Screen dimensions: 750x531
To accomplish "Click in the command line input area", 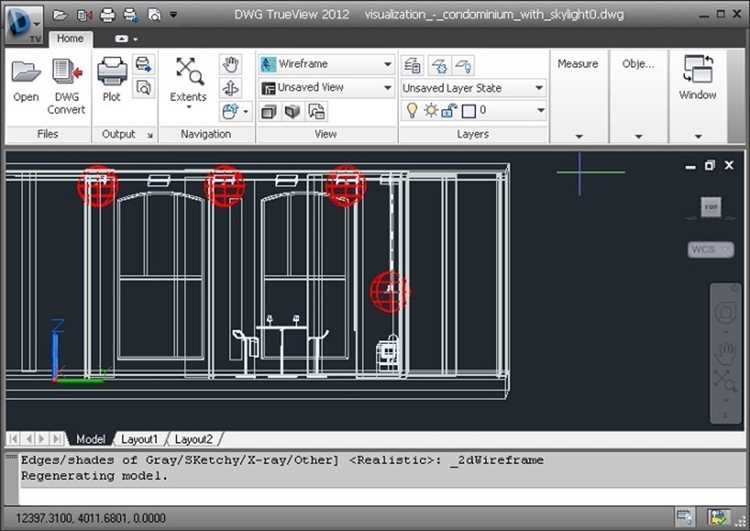I will click(x=382, y=495).
